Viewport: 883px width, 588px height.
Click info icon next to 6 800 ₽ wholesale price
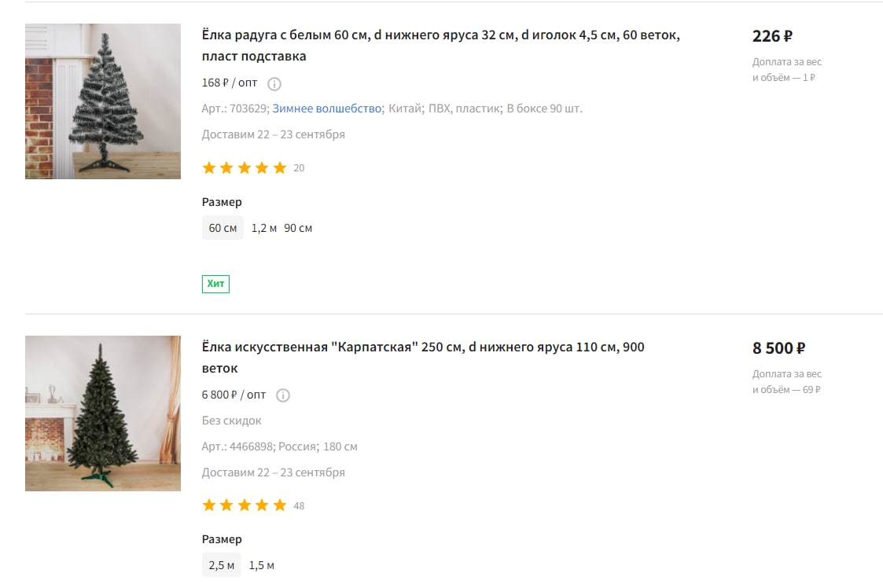(x=283, y=395)
